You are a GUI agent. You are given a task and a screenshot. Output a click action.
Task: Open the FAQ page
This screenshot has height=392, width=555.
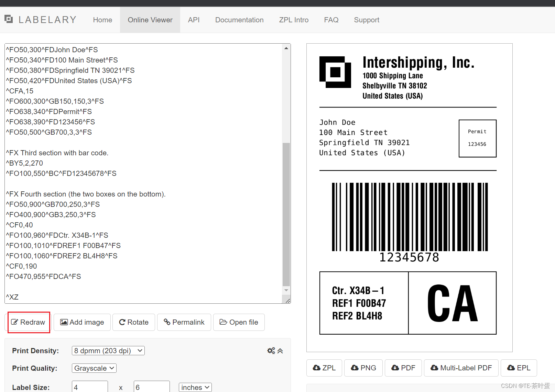(x=331, y=20)
